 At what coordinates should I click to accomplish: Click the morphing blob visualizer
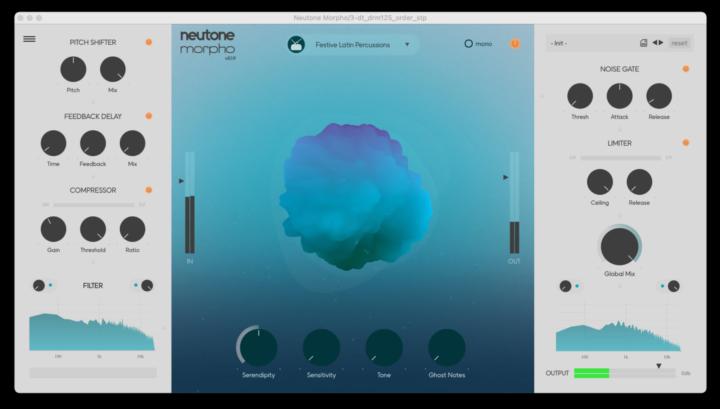356,196
